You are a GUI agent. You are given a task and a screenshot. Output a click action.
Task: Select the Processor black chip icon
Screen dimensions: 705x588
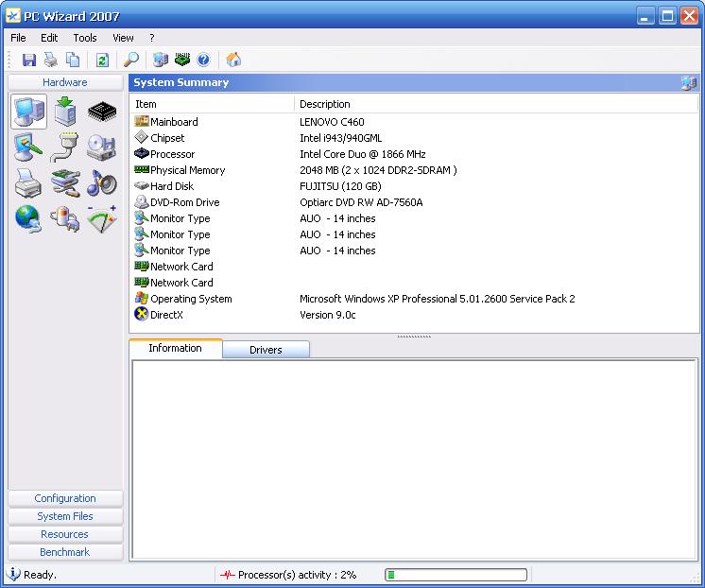(x=102, y=112)
